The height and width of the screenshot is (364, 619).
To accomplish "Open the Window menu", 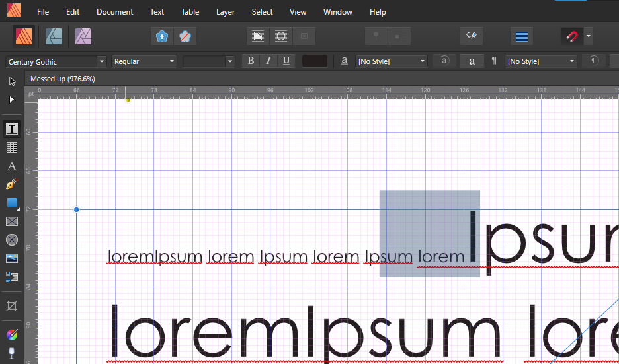I will tap(337, 12).
